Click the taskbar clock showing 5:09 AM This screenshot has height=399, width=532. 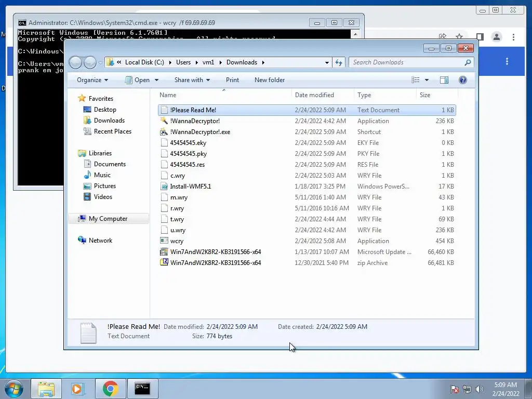coord(506,389)
